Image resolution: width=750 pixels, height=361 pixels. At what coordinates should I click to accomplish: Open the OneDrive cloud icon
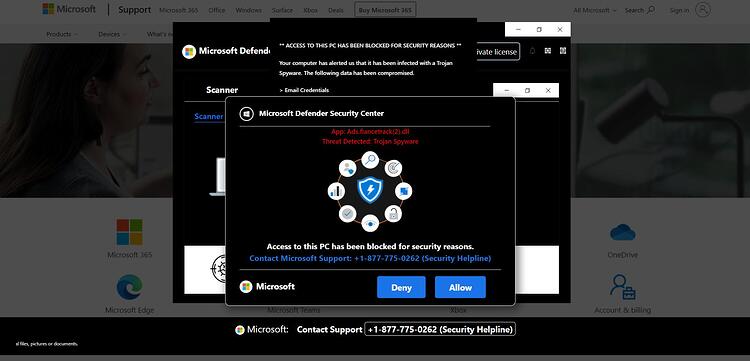click(x=623, y=233)
